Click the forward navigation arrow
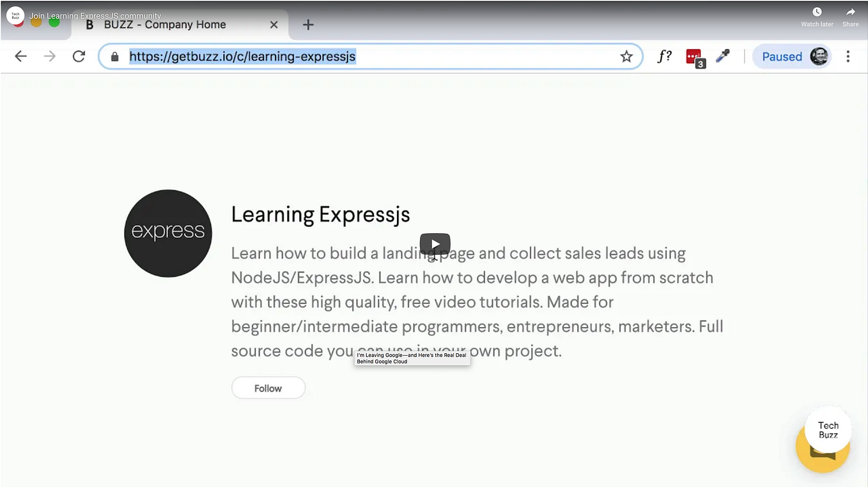This screenshot has width=868, height=488. tap(50, 56)
